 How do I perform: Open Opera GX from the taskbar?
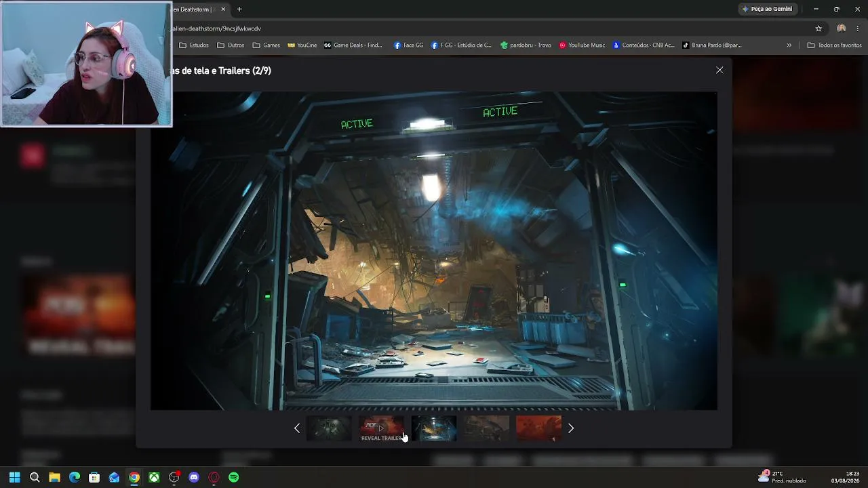[x=214, y=477]
